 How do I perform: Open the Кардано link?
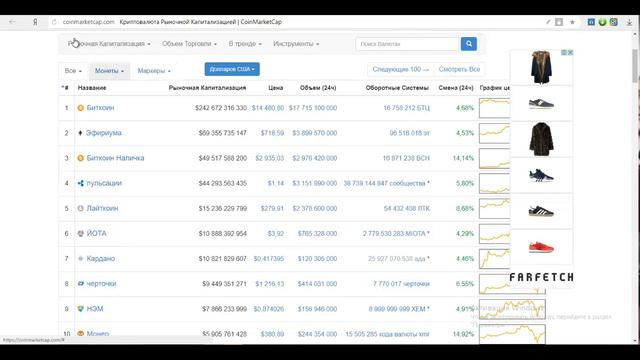coord(101,258)
